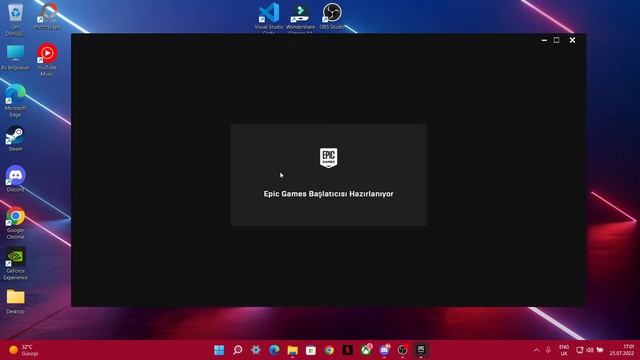Screen dimensions: 640x360
Task: Click the display tray icon beside the speaker
Action: click(580, 350)
